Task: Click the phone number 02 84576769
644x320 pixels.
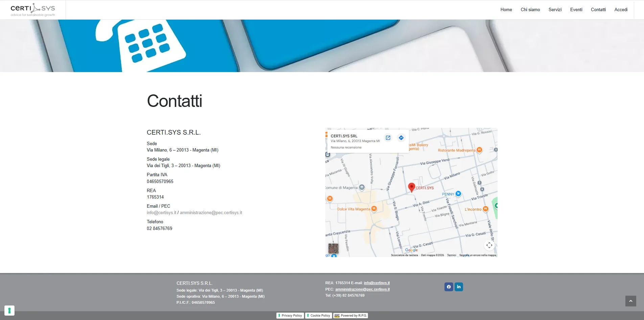Action: [x=159, y=229]
